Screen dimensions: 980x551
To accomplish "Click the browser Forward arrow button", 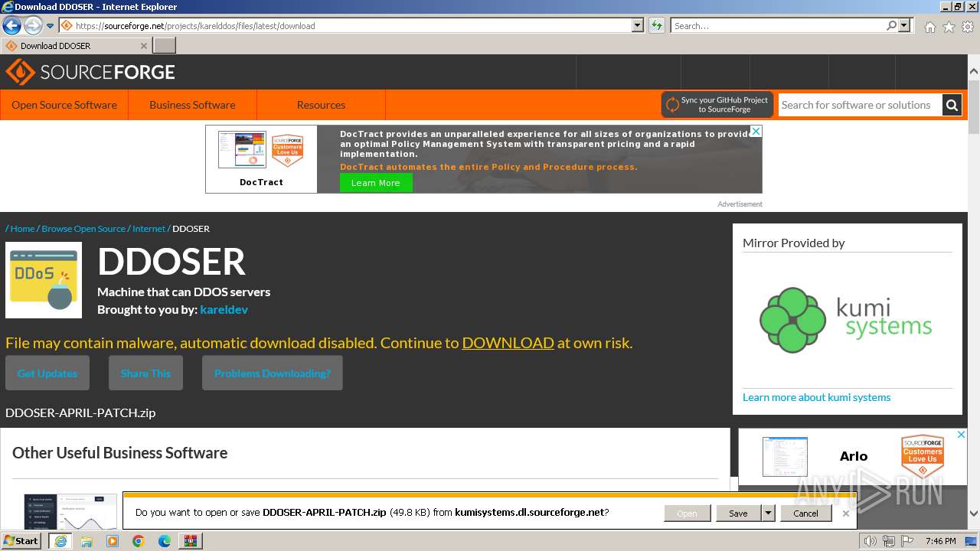I will (x=33, y=25).
